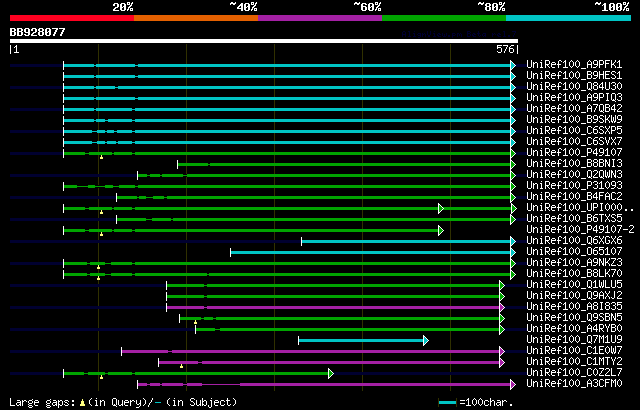The width and height of the screenshot is (640, 410).
Task: Open hit UniRef100_A9NKZ3
Action: click(x=574, y=263)
